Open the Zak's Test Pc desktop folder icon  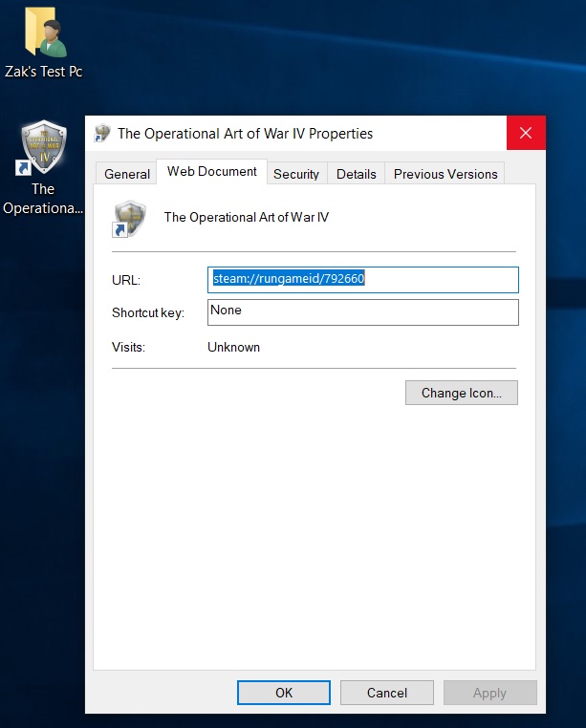tap(45, 32)
